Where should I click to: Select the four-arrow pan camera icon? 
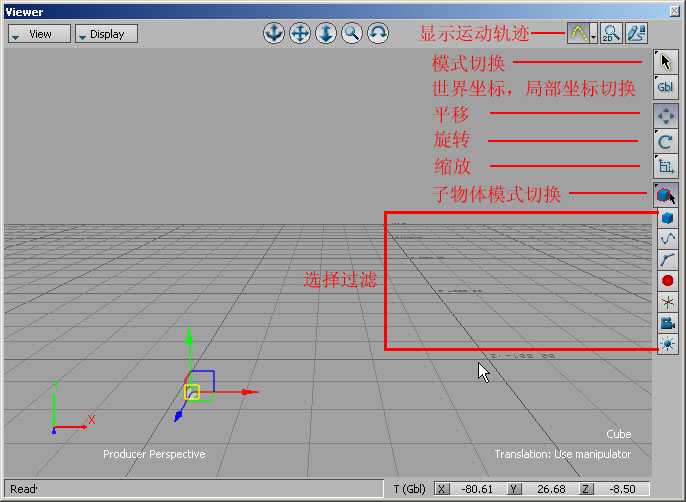coord(300,33)
